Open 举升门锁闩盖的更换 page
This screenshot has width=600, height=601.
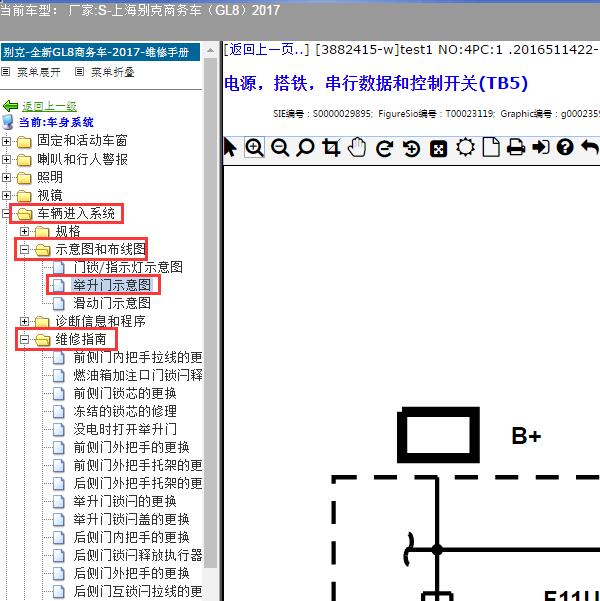(x=131, y=519)
